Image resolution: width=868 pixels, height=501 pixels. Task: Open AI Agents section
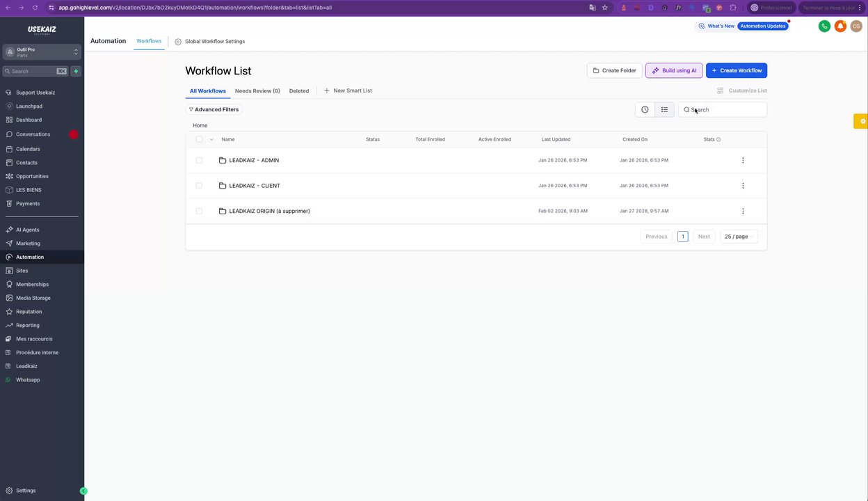pos(28,230)
